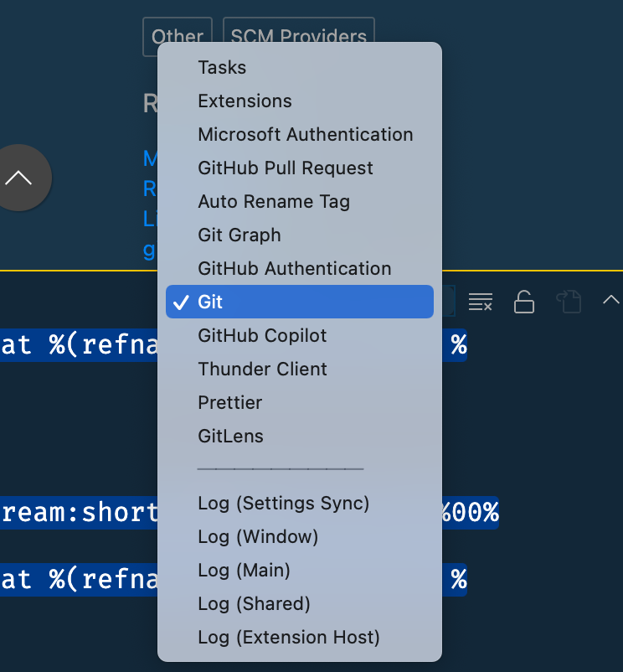Pick Prettier output channel
623x672 pixels.
tap(299, 402)
